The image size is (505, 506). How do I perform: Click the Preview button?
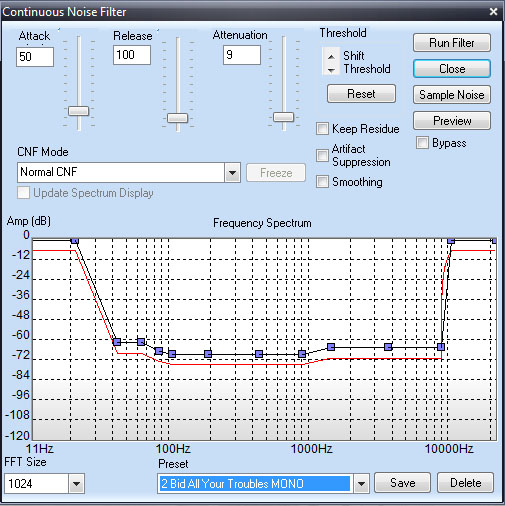(452, 121)
